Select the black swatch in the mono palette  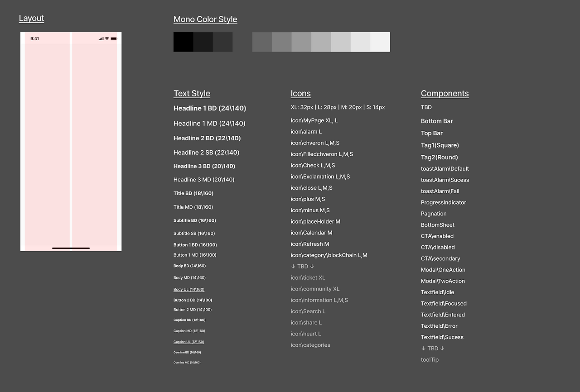(x=183, y=42)
